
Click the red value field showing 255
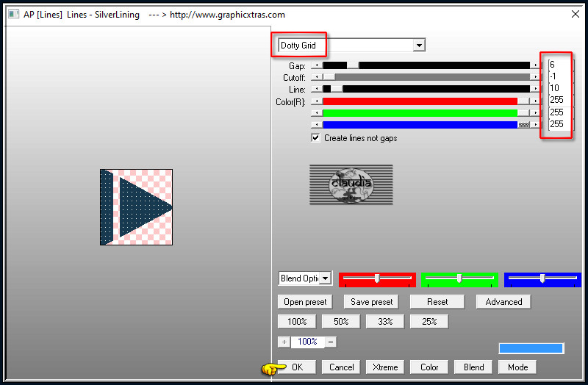(x=559, y=100)
